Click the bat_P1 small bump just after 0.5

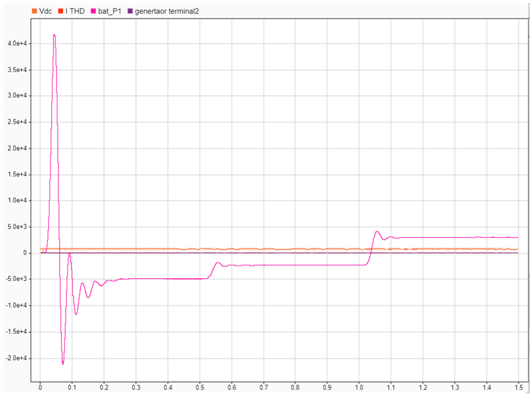tap(218, 263)
